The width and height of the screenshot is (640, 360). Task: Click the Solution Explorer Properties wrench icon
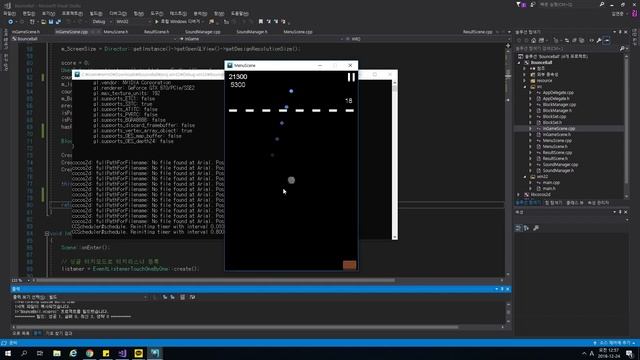[x=598, y=40]
